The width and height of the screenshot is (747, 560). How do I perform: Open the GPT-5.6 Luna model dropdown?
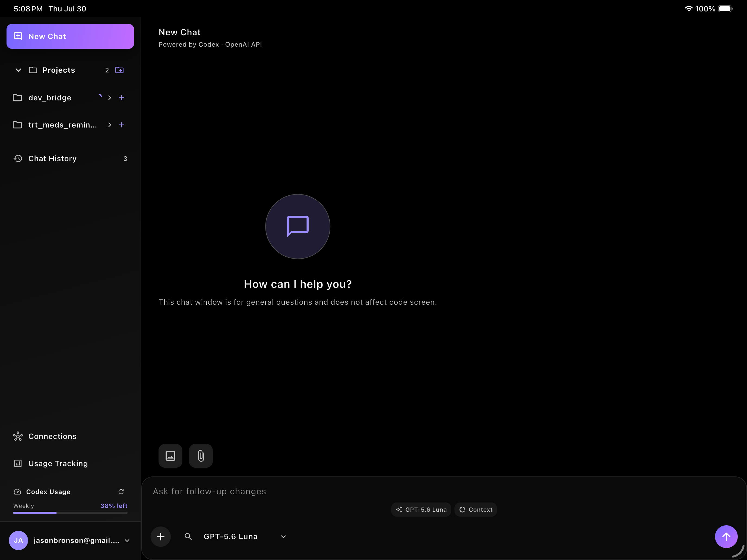[245, 536]
